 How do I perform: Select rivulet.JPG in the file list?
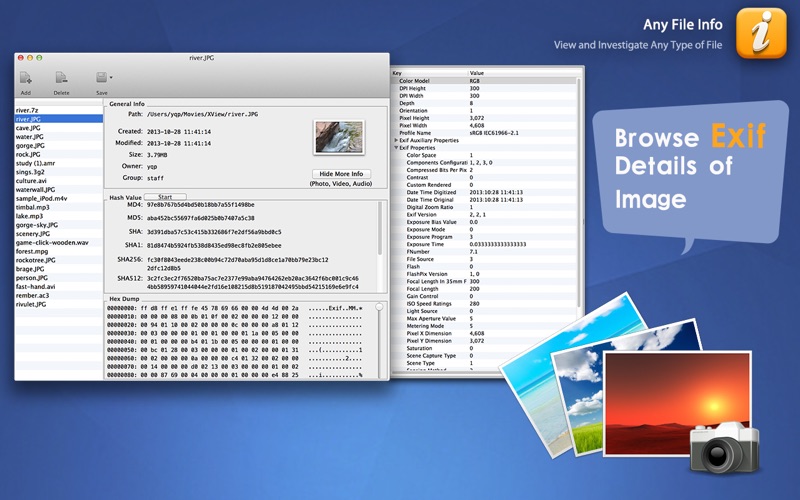tap(59, 304)
